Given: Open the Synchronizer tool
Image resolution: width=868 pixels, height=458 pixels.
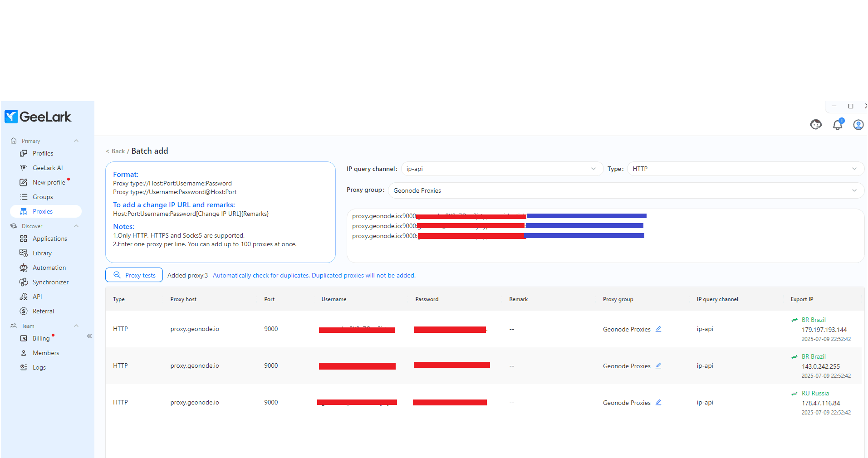Looking at the screenshot, I should [50, 282].
